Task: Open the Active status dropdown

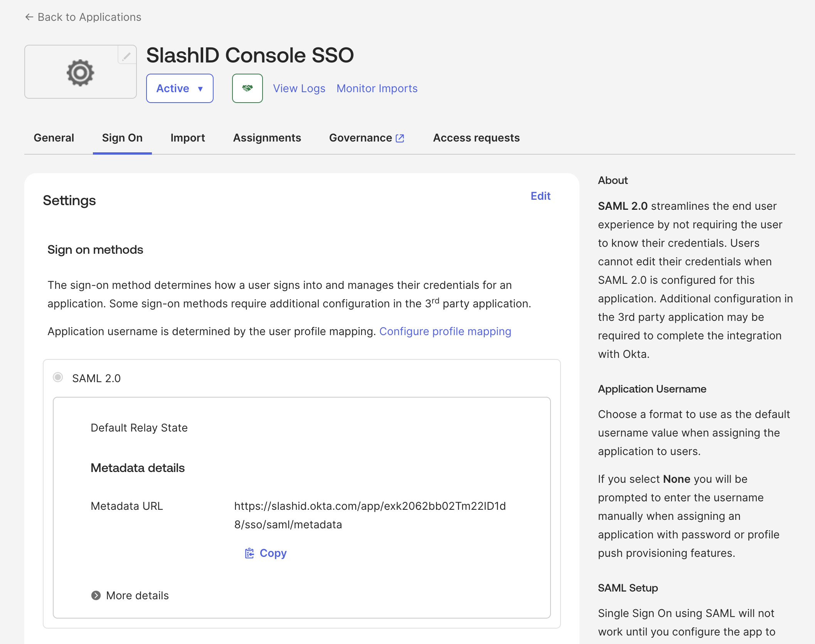Action: point(180,88)
